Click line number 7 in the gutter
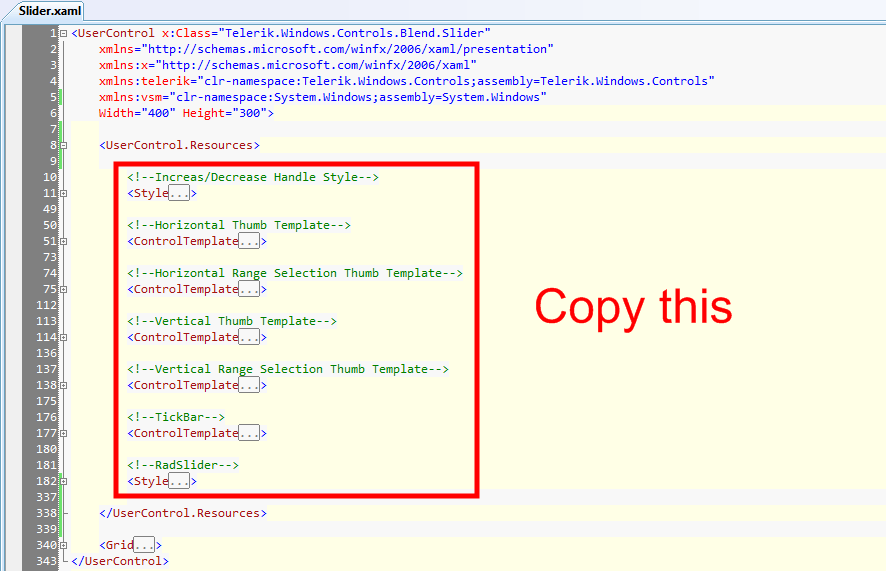This screenshot has height=571, width=886. 54,129
